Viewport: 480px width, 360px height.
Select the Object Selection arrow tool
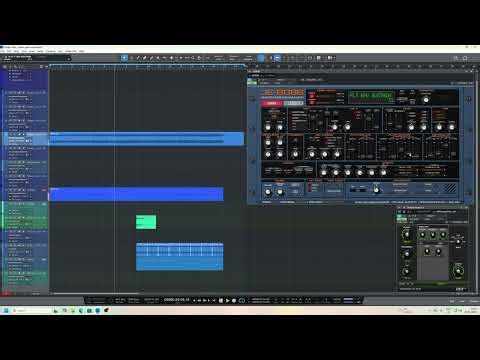[124, 58]
